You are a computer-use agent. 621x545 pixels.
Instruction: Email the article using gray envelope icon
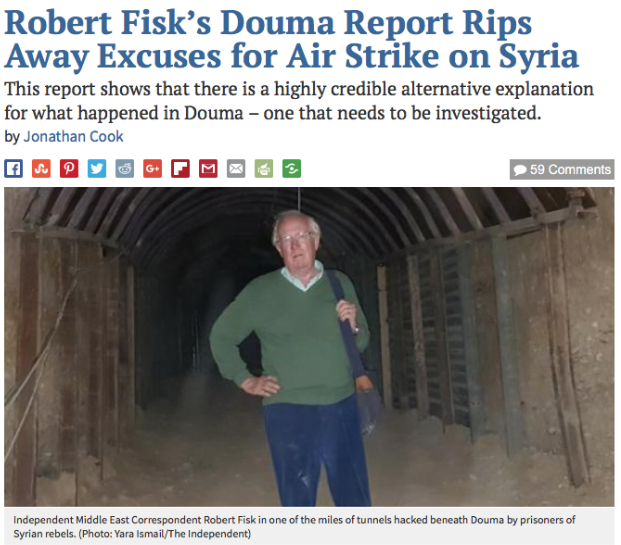coord(236,169)
